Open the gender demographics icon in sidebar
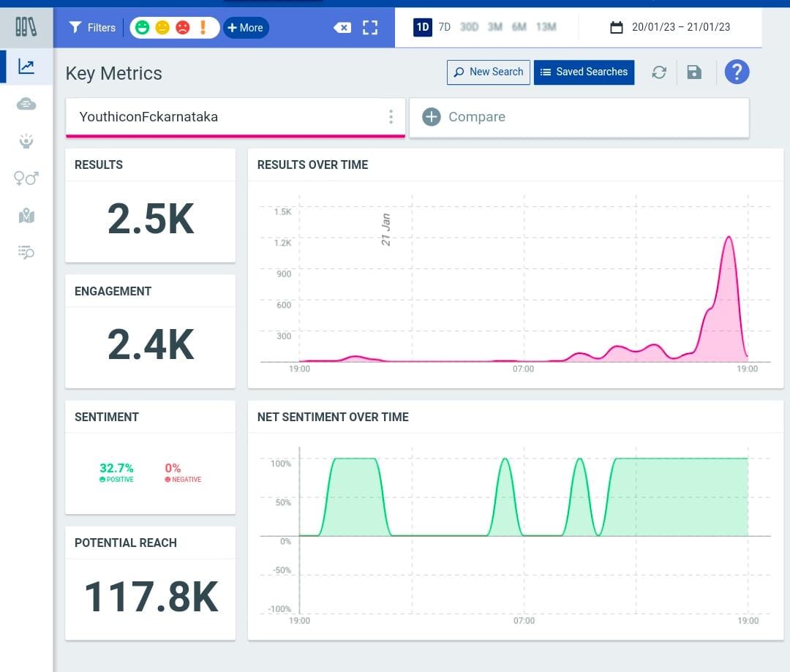 (x=26, y=178)
